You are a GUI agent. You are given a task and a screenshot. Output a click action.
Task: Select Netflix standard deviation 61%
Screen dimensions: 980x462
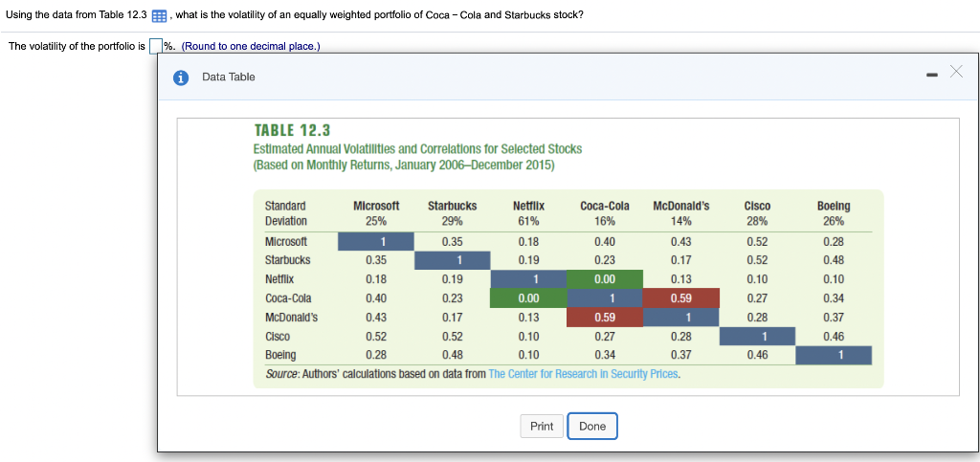[528, 221]
